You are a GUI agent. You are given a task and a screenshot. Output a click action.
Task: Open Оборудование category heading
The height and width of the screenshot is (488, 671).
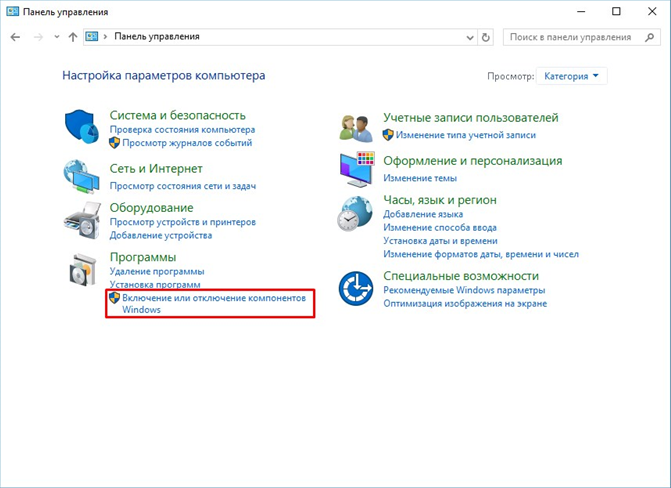[x=151, y=208]
